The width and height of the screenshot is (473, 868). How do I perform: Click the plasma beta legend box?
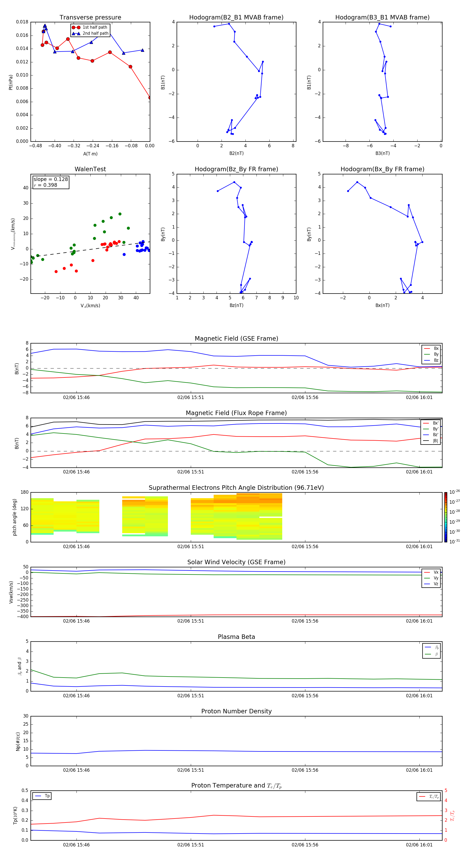click(x=431, y=651)
